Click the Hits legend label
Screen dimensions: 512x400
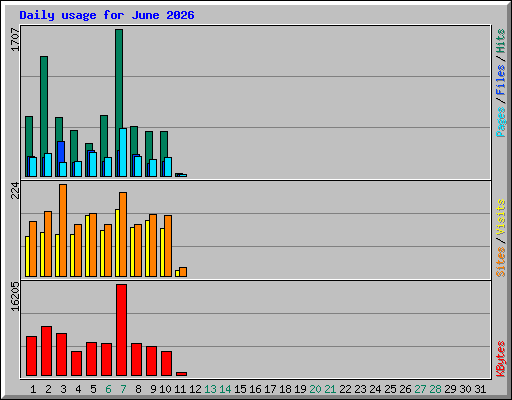click(500, 41)
